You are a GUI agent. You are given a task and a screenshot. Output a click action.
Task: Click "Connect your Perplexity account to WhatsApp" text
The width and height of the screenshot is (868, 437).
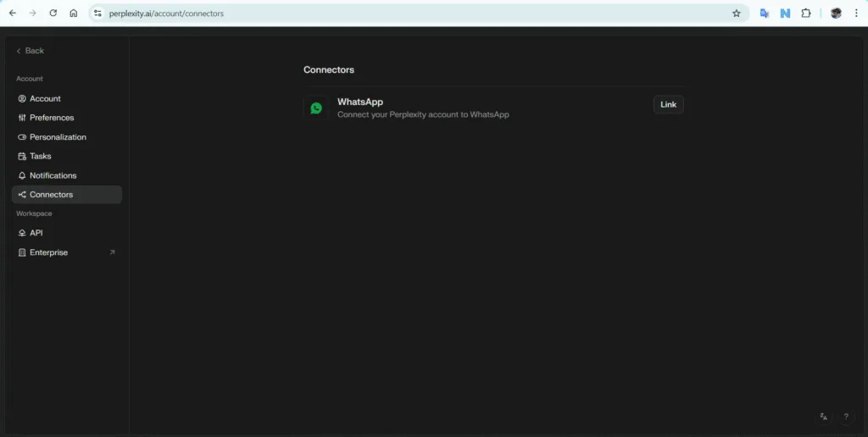coord(423,114)
